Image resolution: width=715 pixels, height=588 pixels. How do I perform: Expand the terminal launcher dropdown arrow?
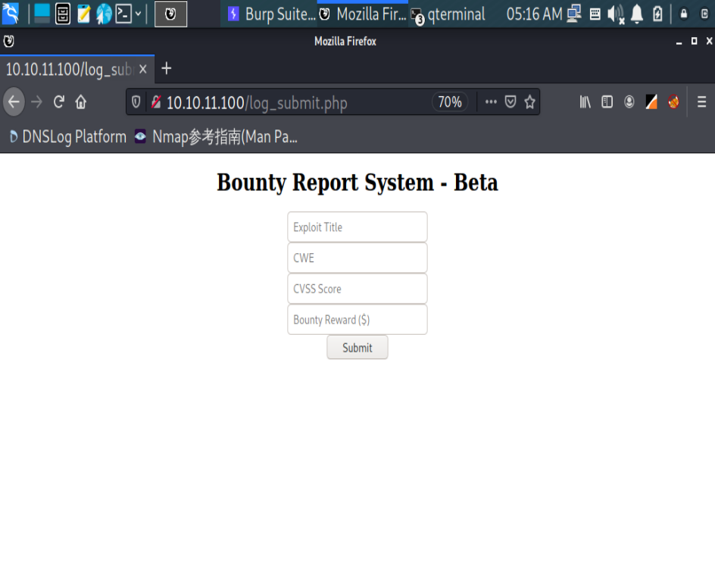138,14
